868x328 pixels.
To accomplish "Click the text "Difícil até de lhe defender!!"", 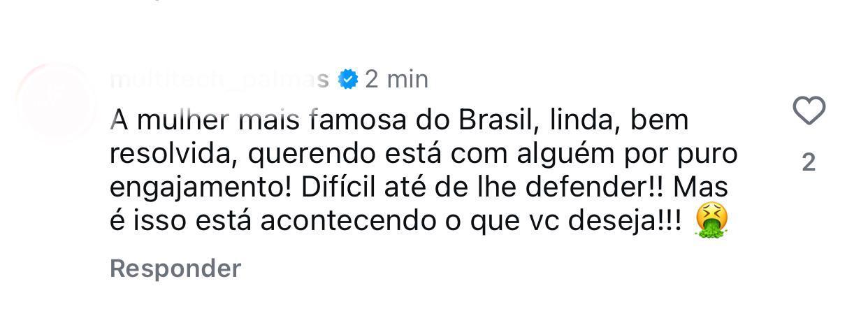I will [x=478, y=187].
